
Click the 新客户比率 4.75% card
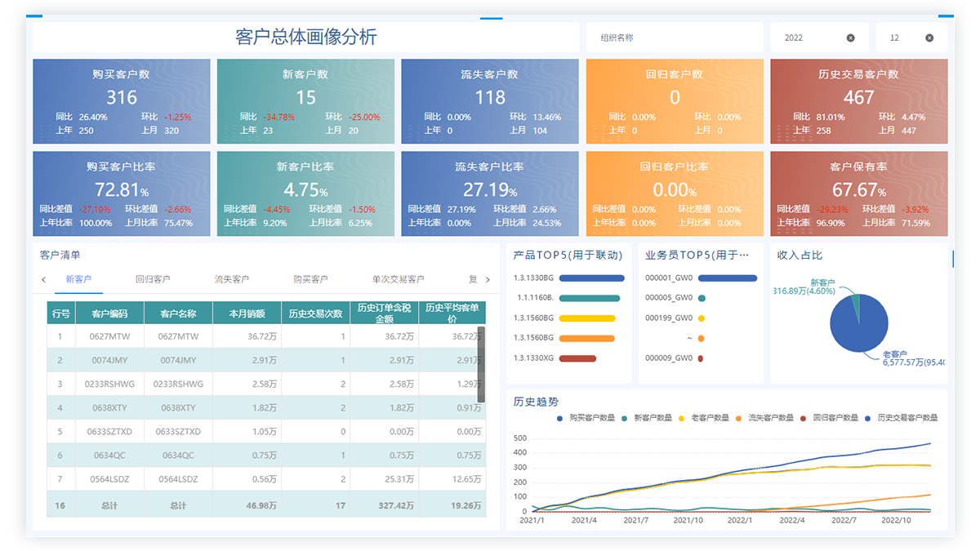tap(305, 193)
